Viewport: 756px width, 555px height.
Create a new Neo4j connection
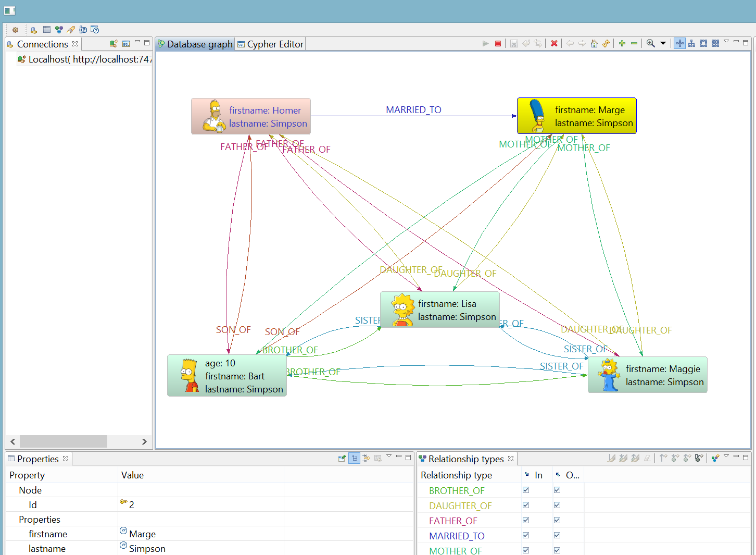click(114, 44)
